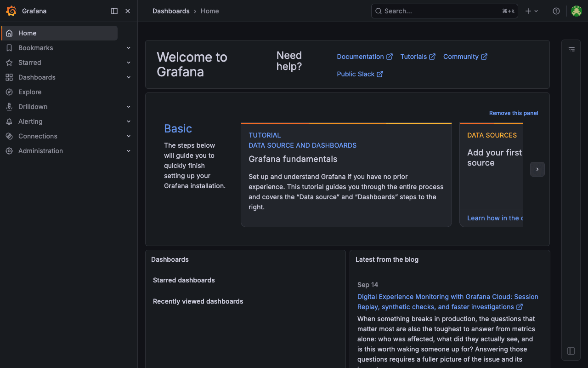Focus the Search input field

point(444,11)
